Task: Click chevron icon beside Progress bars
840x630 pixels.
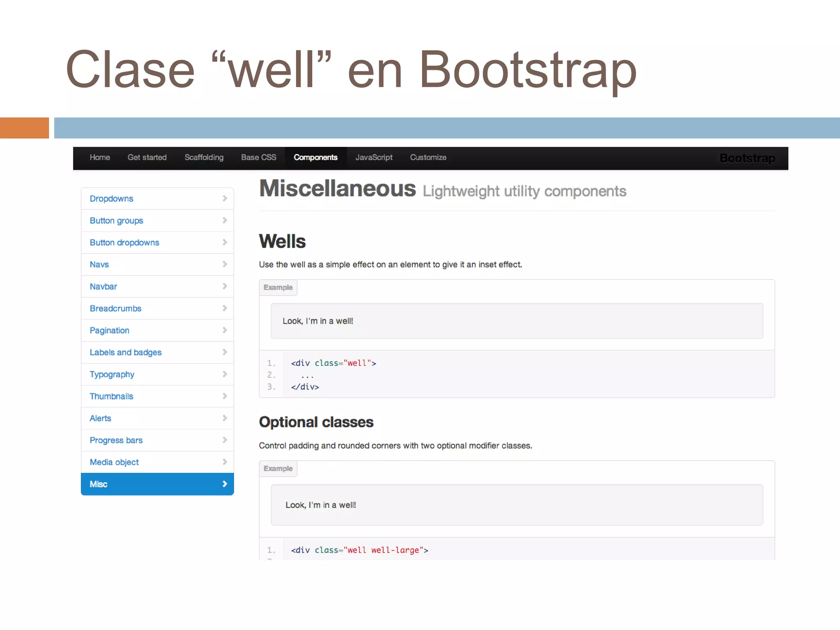Action: [225, 440]
